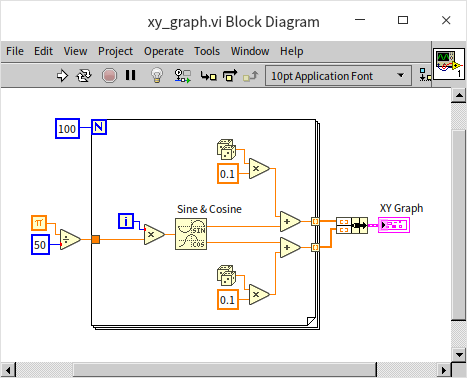This screenshot has height=378, width=467.
Task: Click the Run arrow button
Action: [62, 76]
